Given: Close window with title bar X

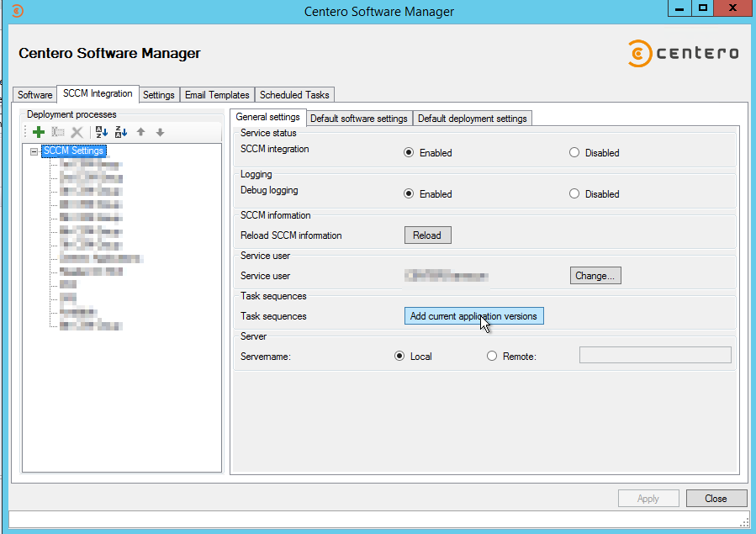Looking at the screenshot, I should (733, 8).
